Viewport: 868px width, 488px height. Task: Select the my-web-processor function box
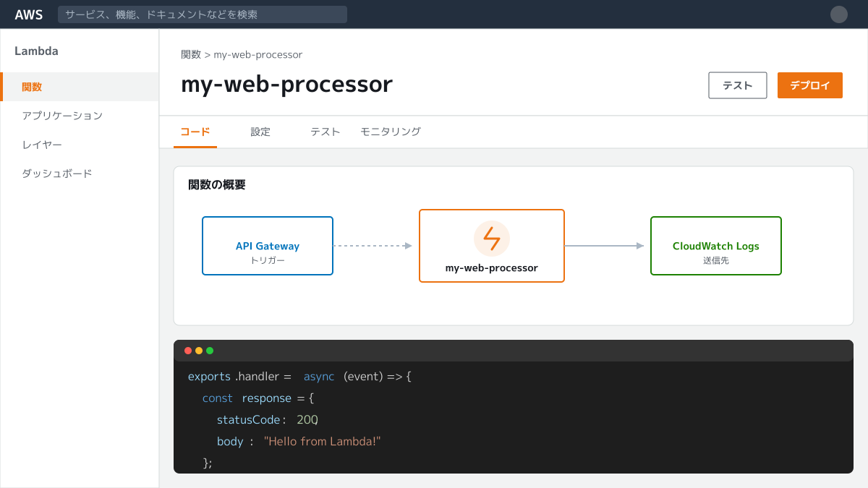coord(492,246)
